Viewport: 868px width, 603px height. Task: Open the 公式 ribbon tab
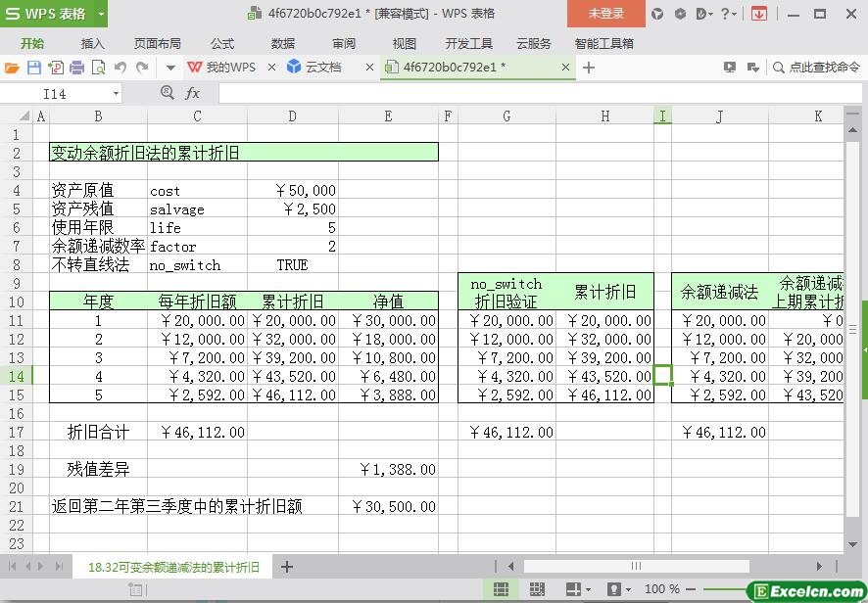[222, 43]
